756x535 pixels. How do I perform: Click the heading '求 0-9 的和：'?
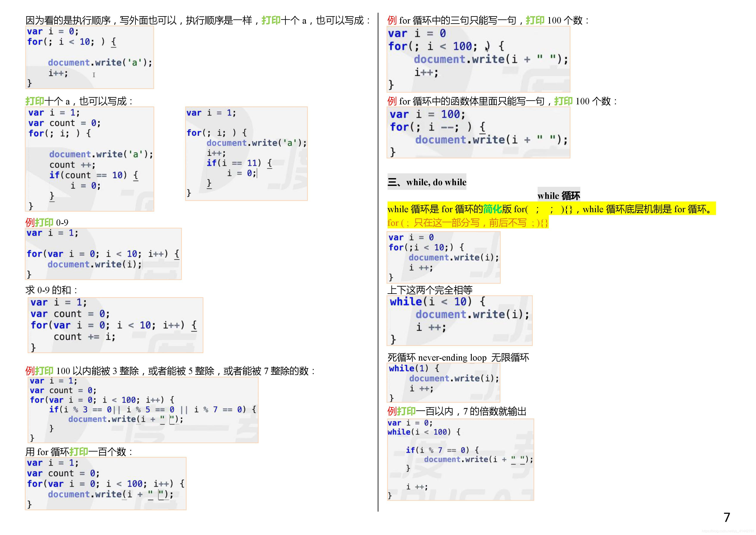click(52, 290)
